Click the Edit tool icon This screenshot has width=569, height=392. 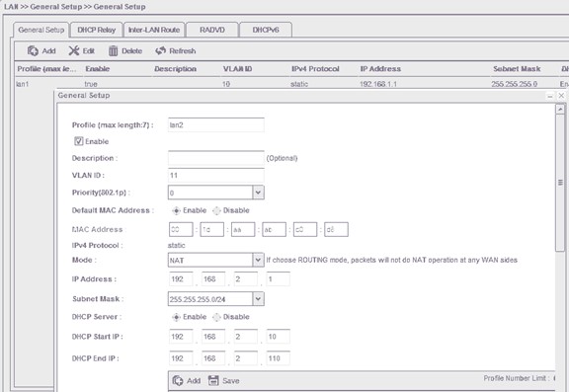point(74,50)
